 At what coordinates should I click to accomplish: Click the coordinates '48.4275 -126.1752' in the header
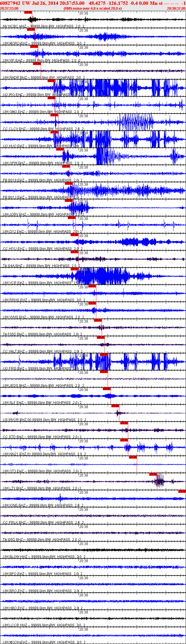pos(109,3)
